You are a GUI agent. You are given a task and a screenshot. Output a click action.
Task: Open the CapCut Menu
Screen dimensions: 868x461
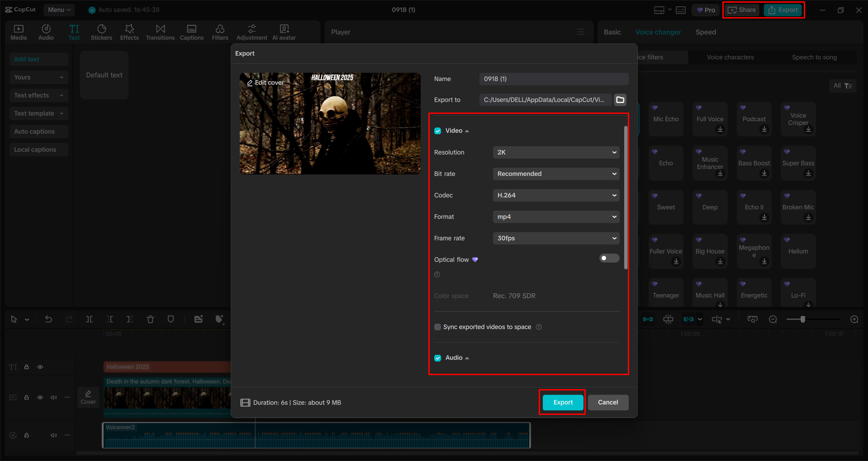click(x=59, y=9)
